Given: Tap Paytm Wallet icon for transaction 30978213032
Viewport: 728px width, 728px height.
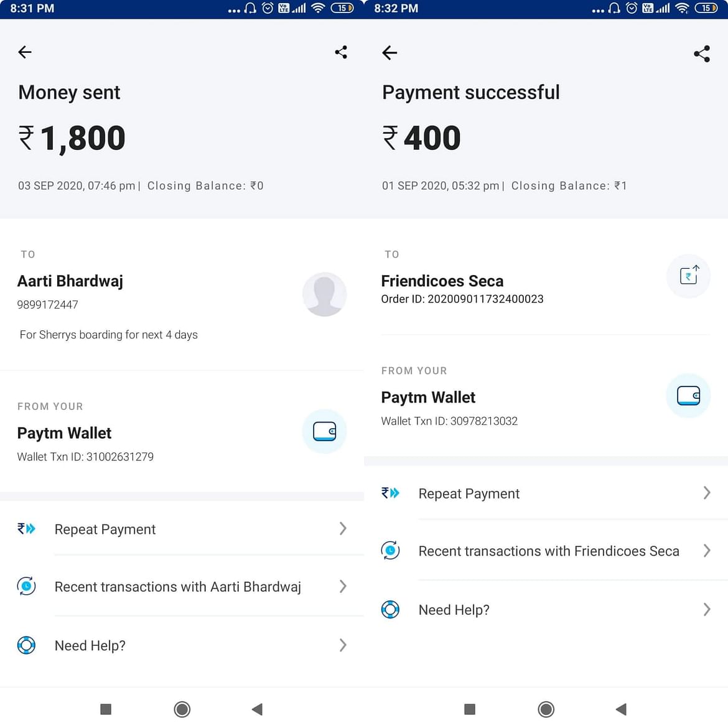Looking at the screenshot, I should 688,396.
